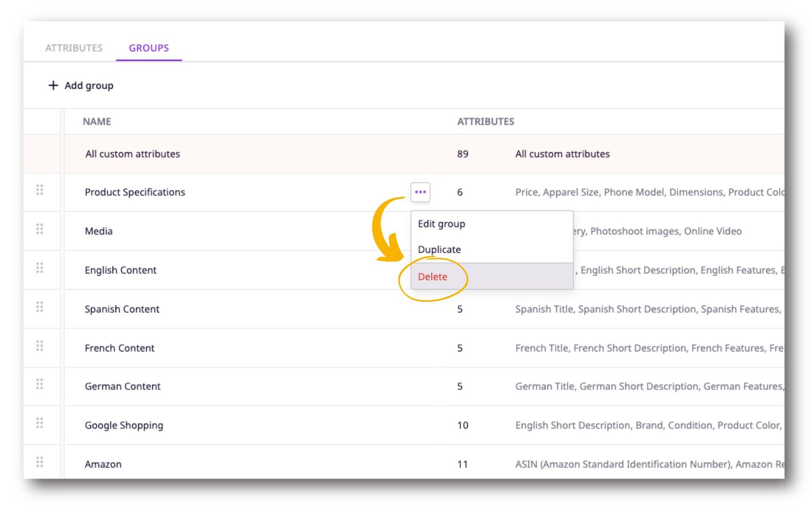Select the All custom attributes row

click(x=132, y=154)
